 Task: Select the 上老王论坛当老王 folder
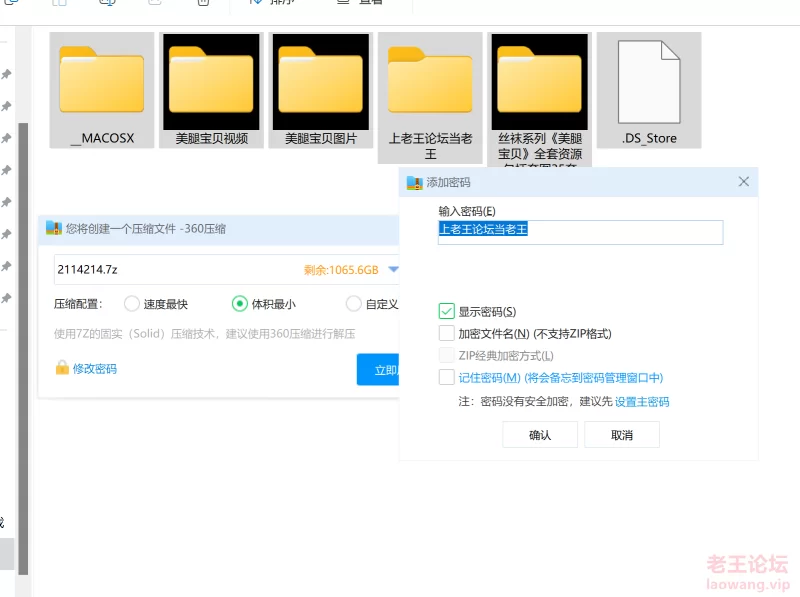(x=430, y=98)
